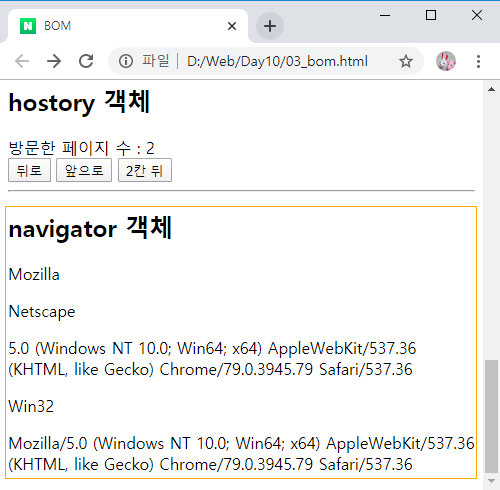Image resolution: width=500 pixels, height=490 pixels.
Task: Click the '방문한 페이지 수 : 2' text
Action: click(x=81, y=148)
